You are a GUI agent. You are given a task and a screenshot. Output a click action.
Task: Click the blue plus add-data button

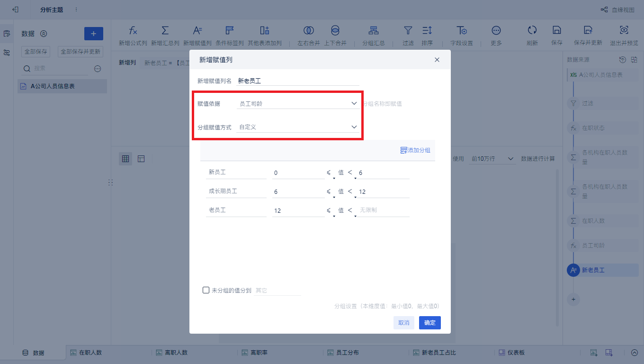[94, 34]
